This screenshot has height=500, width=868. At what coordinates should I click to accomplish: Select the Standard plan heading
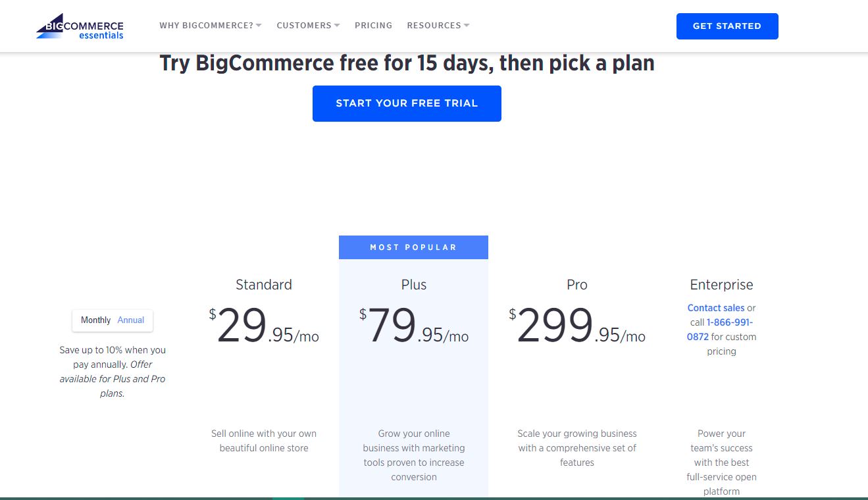[x=263, y=285]
